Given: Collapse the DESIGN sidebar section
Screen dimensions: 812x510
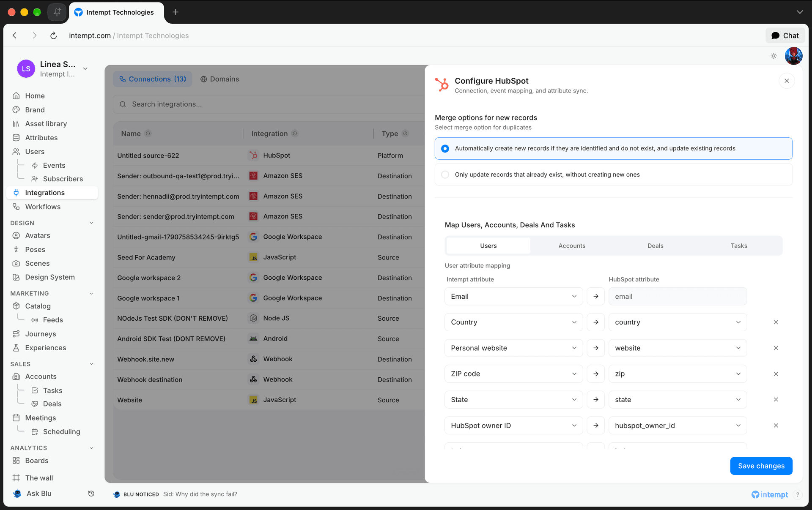Looking at the screenshot, I should (x=91, y=223).
